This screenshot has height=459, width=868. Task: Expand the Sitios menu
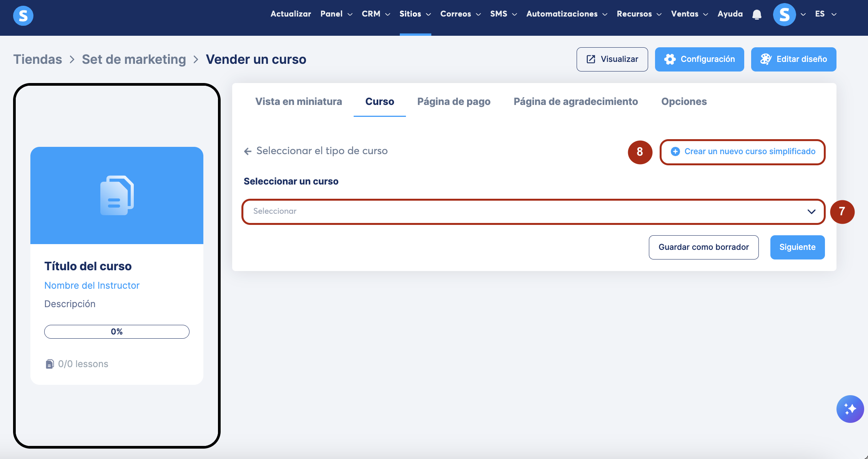click(415, 14)
